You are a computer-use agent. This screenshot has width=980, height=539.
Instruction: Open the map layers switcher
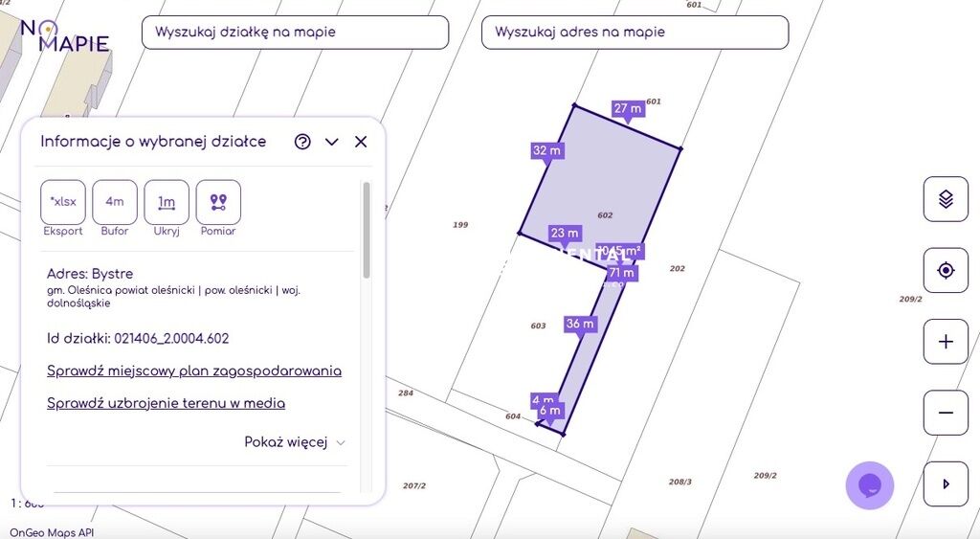(946, 199)
